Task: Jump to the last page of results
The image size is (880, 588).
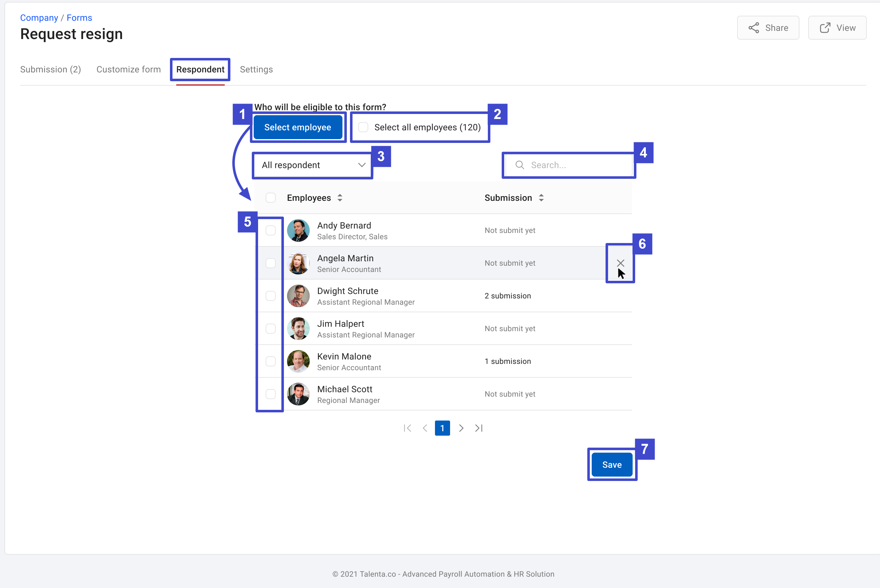Action: pyautogui.click(x=479, y=428)
